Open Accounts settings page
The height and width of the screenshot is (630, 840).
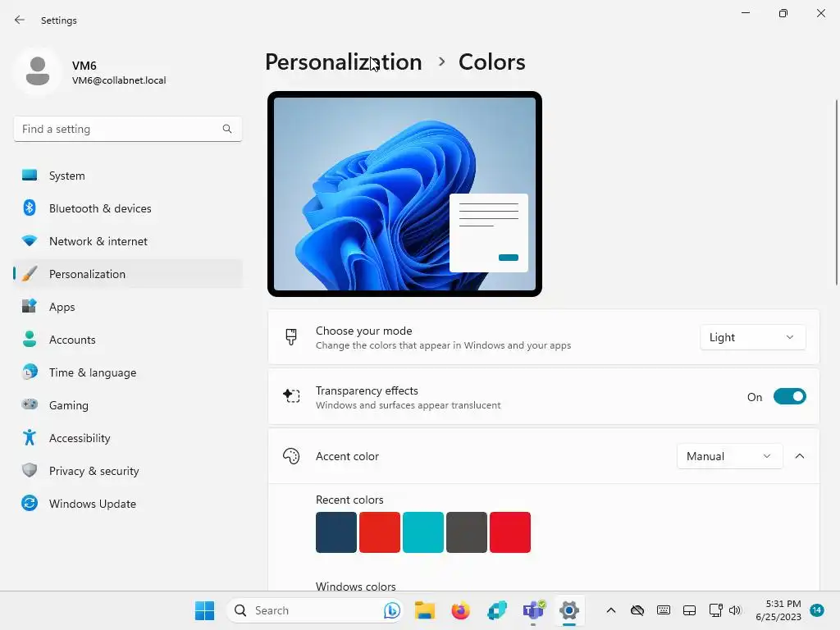click(127, 339)
